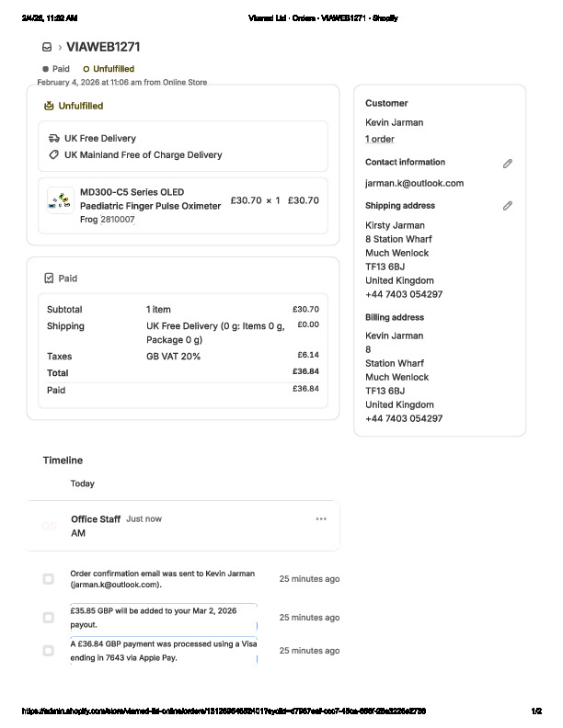Click the Orders inbox icon in breadcrumb
The image size is (563, 728).
point(47,47)
